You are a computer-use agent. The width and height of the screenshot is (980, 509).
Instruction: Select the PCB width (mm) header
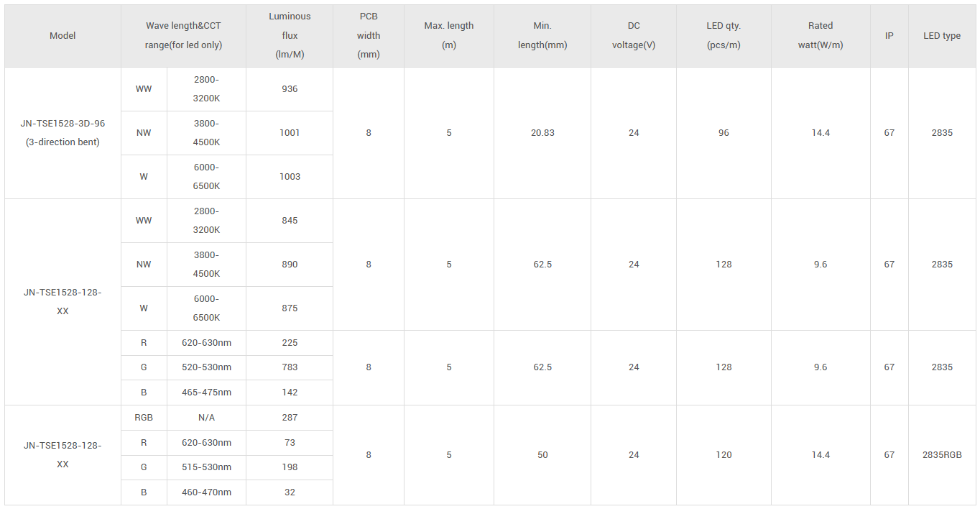click(369, 35)
